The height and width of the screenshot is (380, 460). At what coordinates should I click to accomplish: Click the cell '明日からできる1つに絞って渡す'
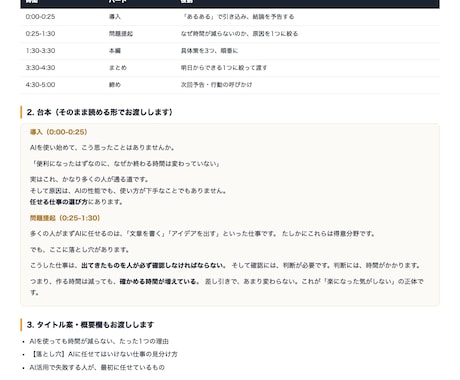(x=224, y=68)
